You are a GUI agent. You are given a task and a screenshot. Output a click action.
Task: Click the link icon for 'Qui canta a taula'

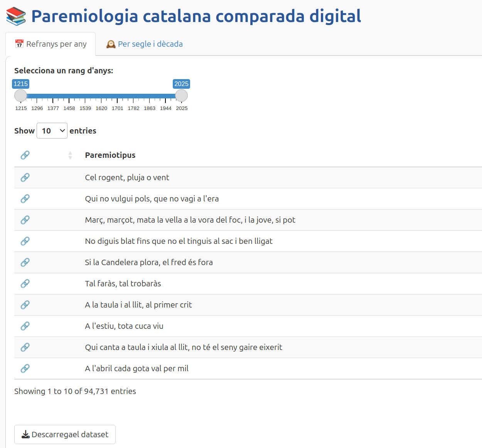(25, 347)
